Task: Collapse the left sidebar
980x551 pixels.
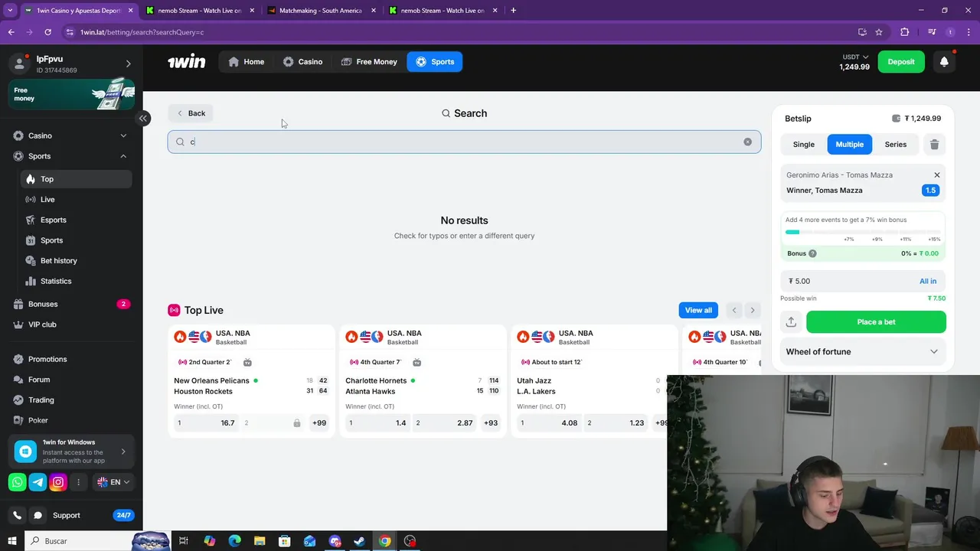Action: point(142,118)
